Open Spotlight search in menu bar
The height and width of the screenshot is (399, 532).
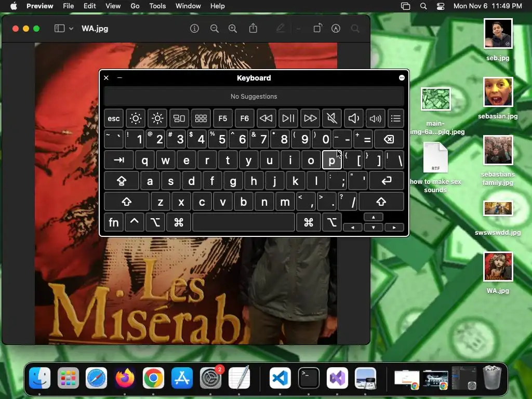point(423,6)
